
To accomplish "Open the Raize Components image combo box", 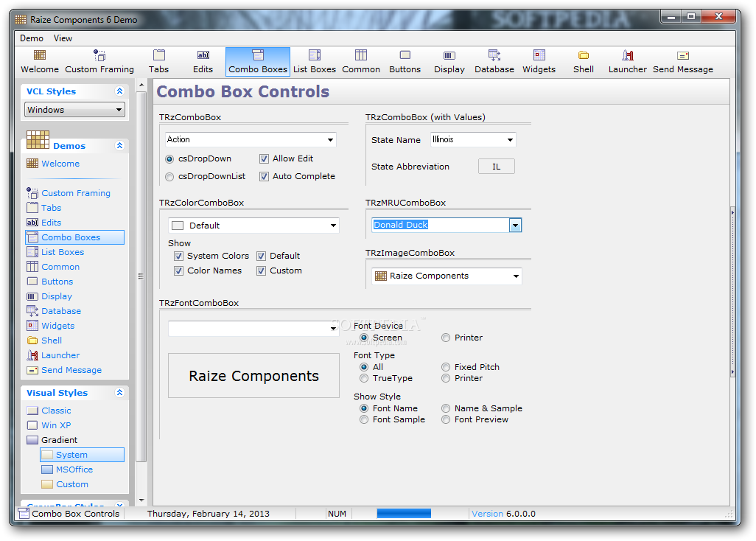I will click(447, 276).
